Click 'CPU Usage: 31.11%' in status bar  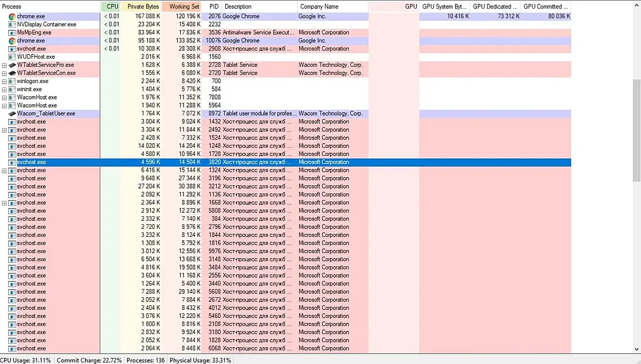tap(26, 360)
